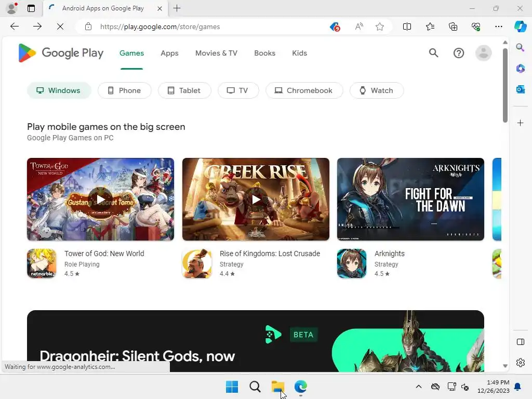532x399 pixels.
Task: Open Google Play search
Action: tap(433, 53)
